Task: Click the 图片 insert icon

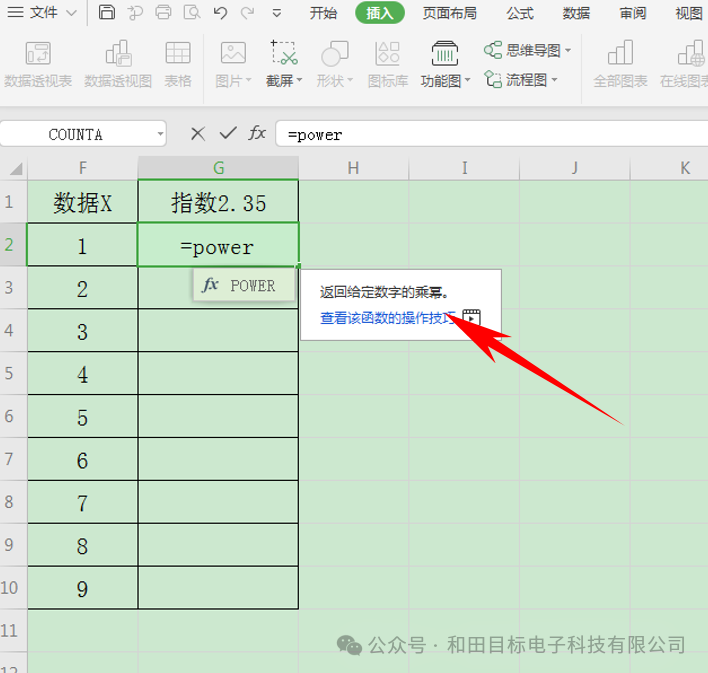Action: [233, 53]
